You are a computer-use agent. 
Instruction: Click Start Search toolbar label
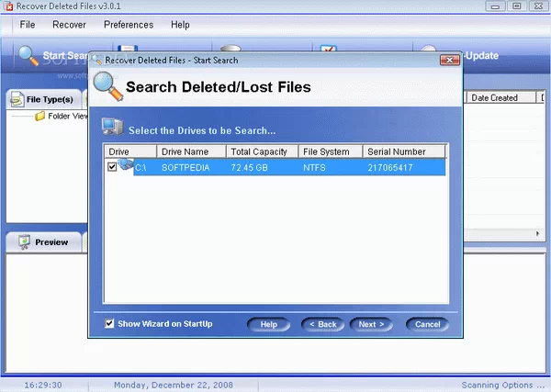pos(65,55)
